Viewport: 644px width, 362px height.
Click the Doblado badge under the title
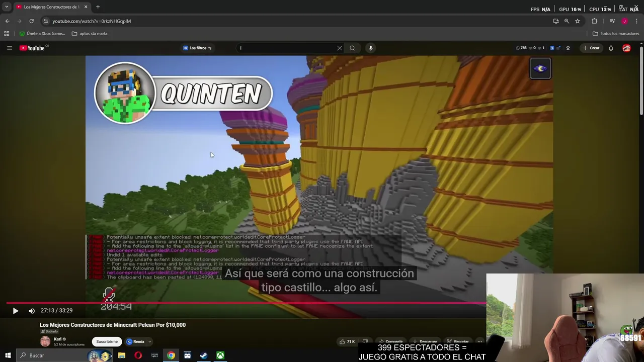49,331
